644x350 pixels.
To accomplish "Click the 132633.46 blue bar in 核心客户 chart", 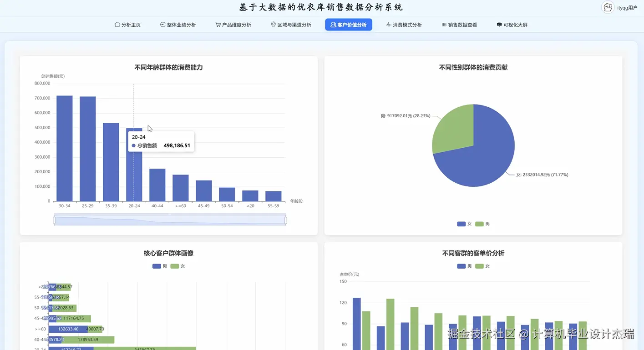I will [x=68, y=329].
